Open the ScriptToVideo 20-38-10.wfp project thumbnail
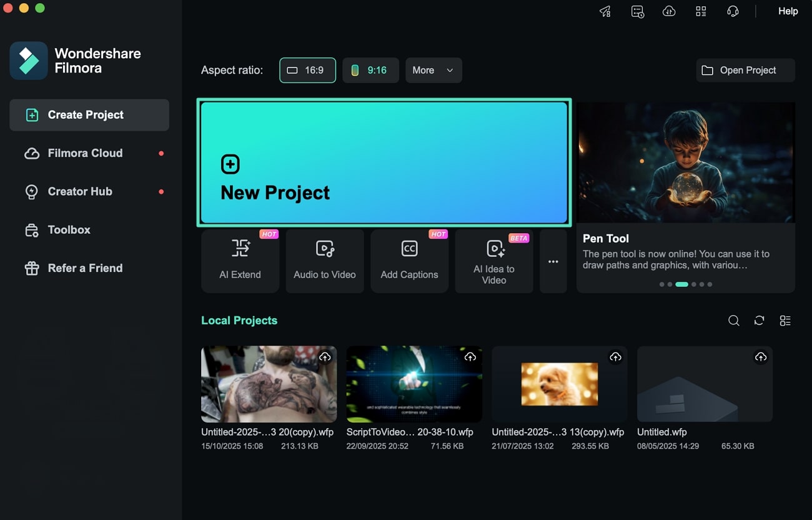Viewport: 812px width, 520px height. coord(414,384)
